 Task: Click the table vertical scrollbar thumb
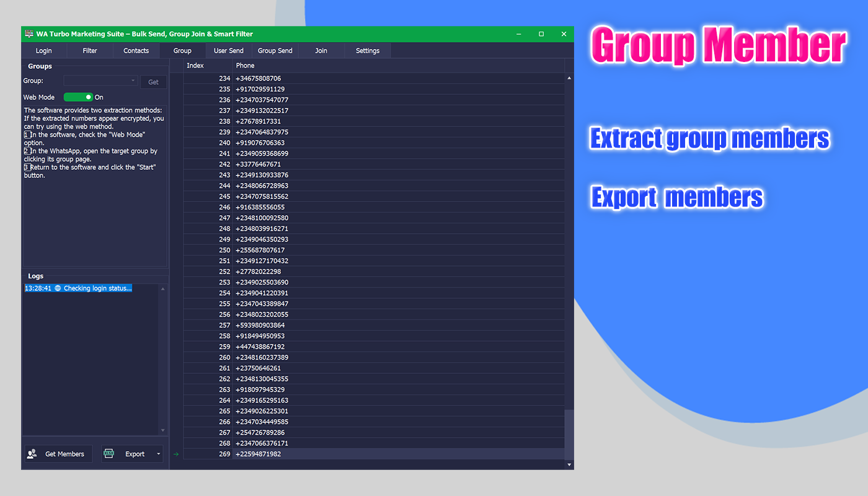569,434
